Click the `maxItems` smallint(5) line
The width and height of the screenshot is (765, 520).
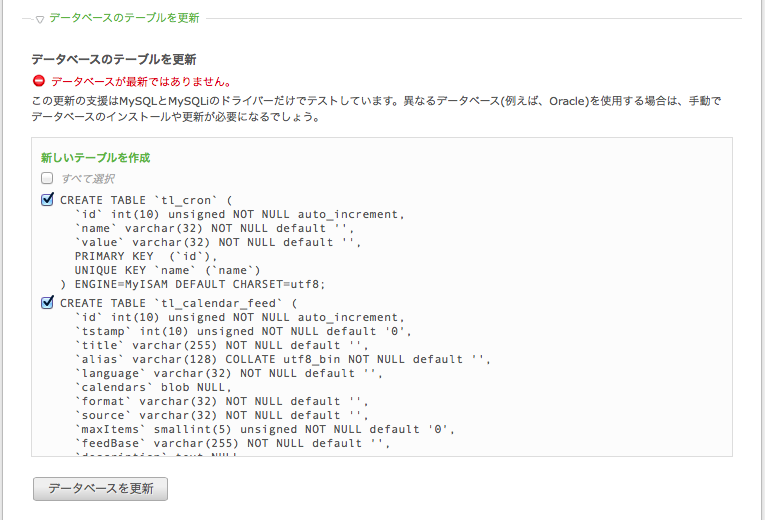point(265,430)
